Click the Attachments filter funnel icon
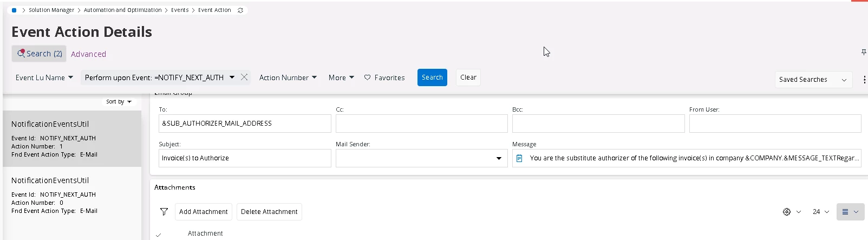Image resolution: width=868 pixels, height=240 pixels. (164, 212)
